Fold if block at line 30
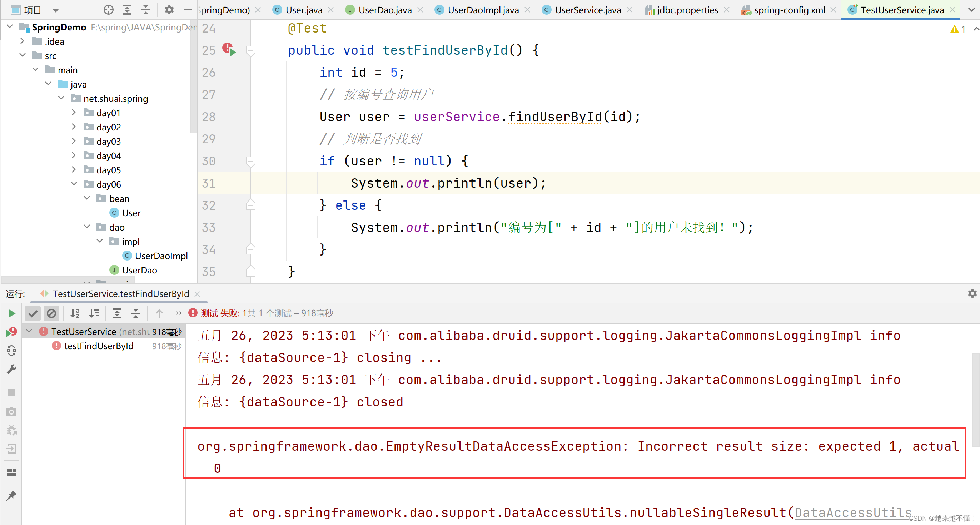This screenshot has height=525, width=980. point(251,161)
